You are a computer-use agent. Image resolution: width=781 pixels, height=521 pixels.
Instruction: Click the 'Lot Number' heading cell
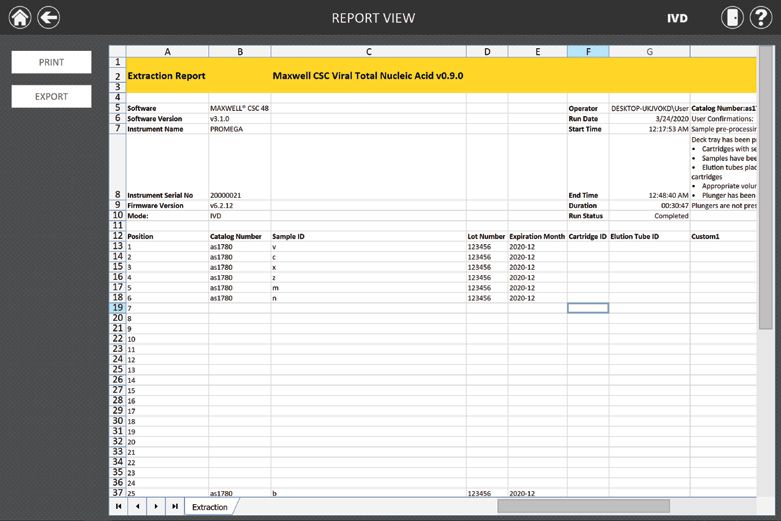487,237
